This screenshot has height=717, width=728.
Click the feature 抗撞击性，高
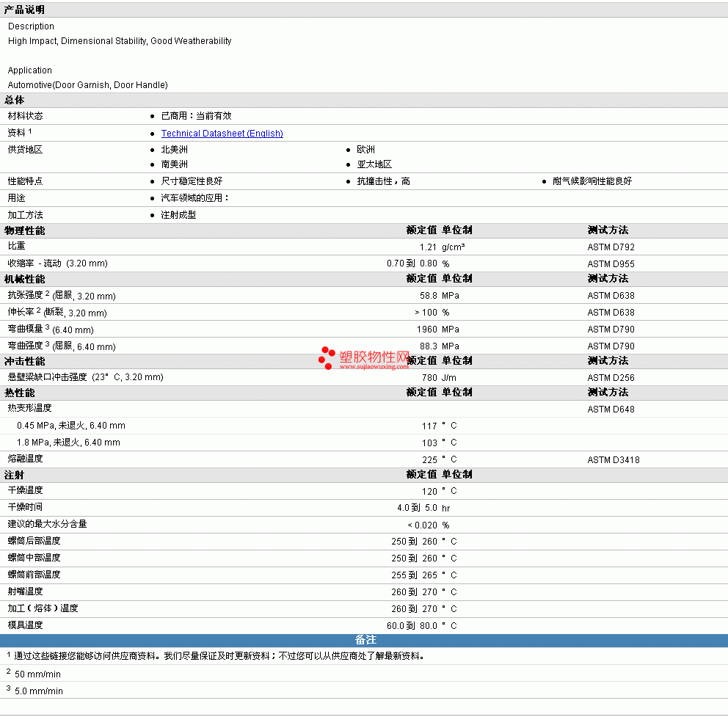384,181
